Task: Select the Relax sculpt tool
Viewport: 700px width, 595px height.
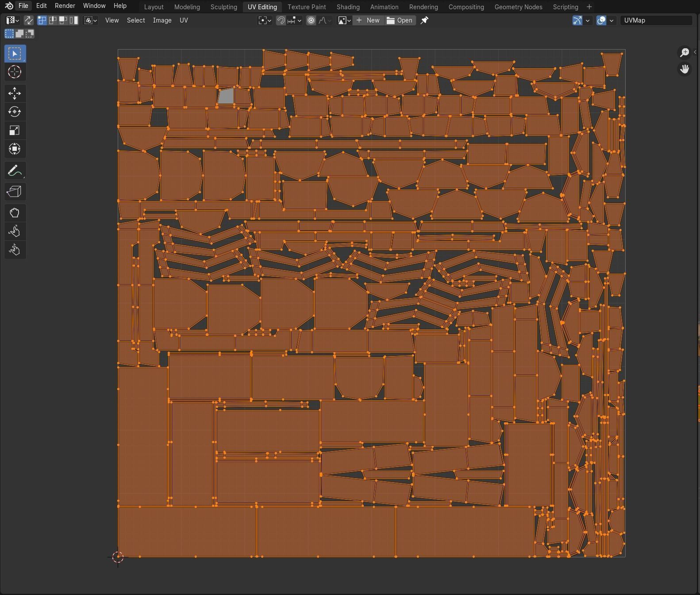Action: [x=15, y=231]
